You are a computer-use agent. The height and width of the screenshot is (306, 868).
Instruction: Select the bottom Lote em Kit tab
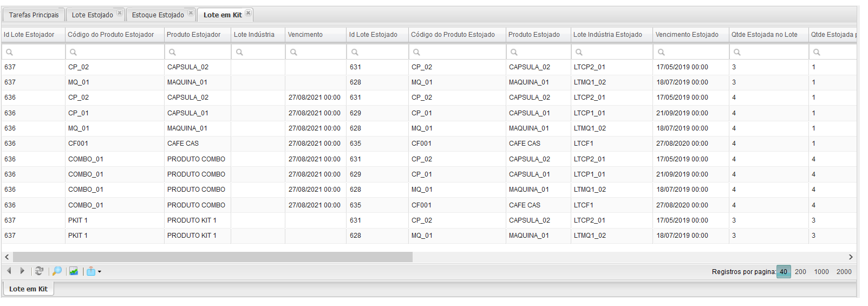pos(28,289)
